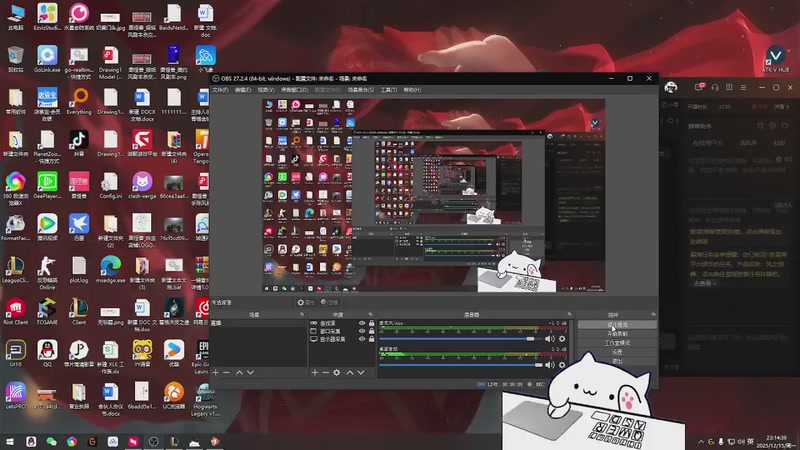Click the 开始录制 start recording button
This screenshot has height=450, width=800.
pyautogui.click(x=617, y=334)
